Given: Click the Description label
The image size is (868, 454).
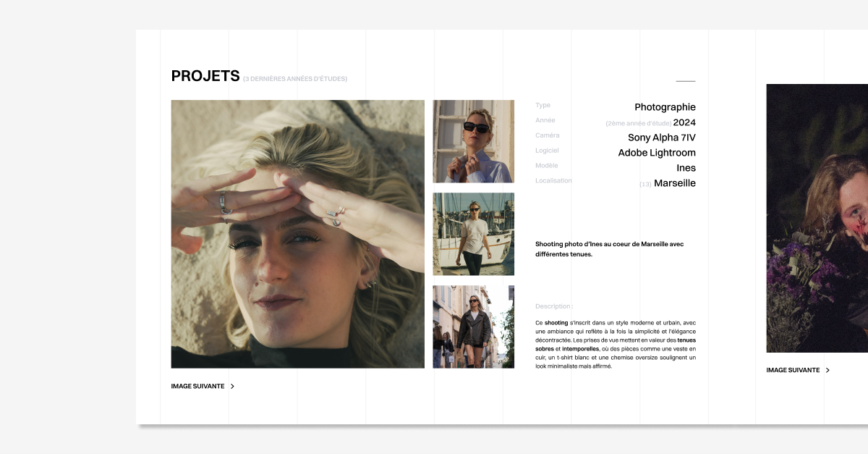Looking at the screenshot, I should (553, 306).
